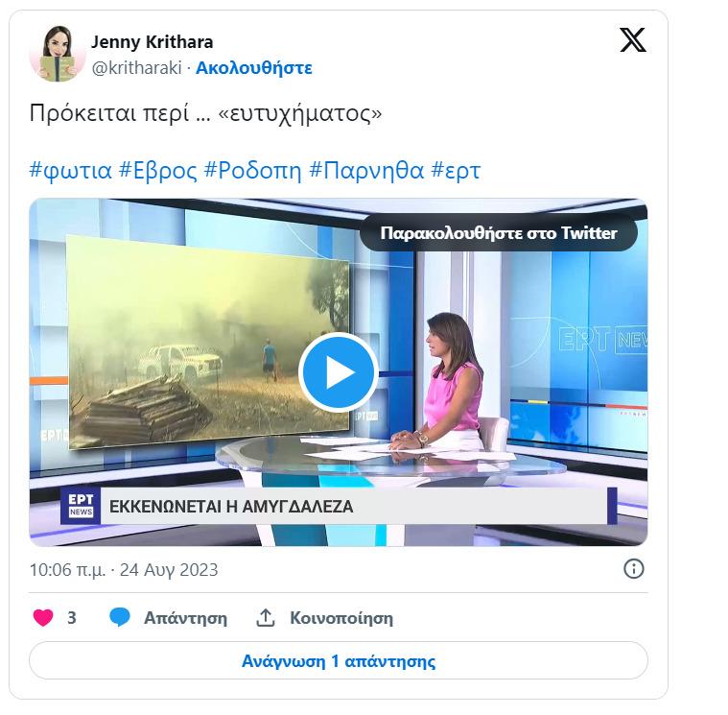Click the Jenny Krithara display name
Image resolution: width=728 pixels, height=715 pixels.
pyautogui.click(x=152, y=42)
